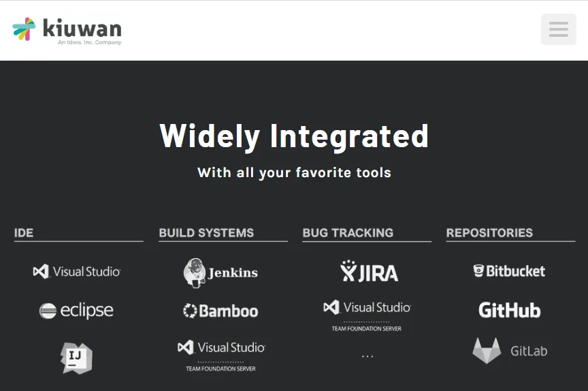Click Visual Studio TFS under Build Systems
This screenshot has width=588, height=391.
coord(221,356)
